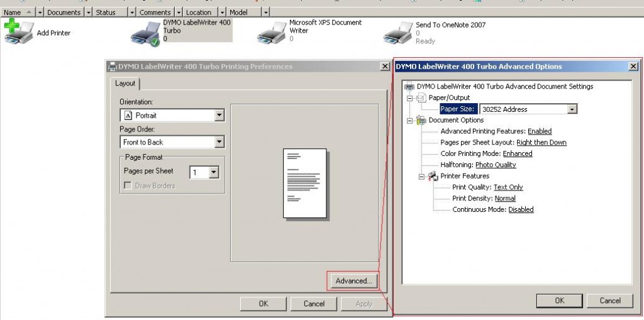Screen dimensions: 644x320
Task: Sort by the Model column header
Action: tap(244, 13)
